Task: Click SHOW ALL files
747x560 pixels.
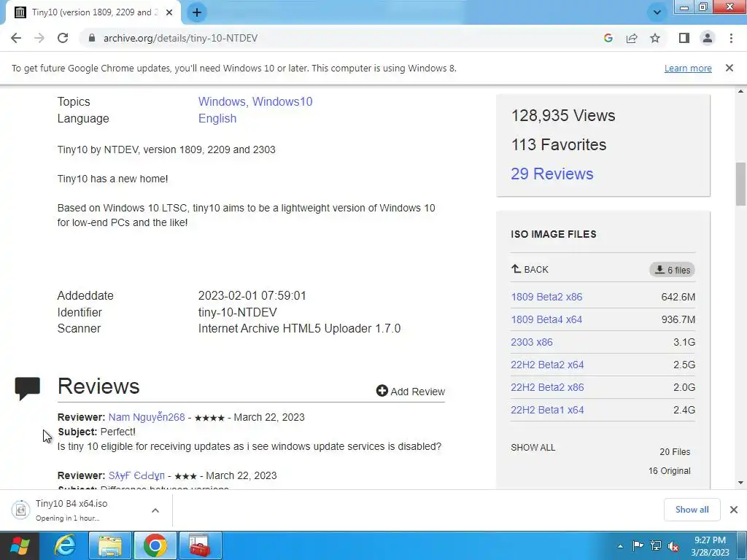Action: coord(533,448)
